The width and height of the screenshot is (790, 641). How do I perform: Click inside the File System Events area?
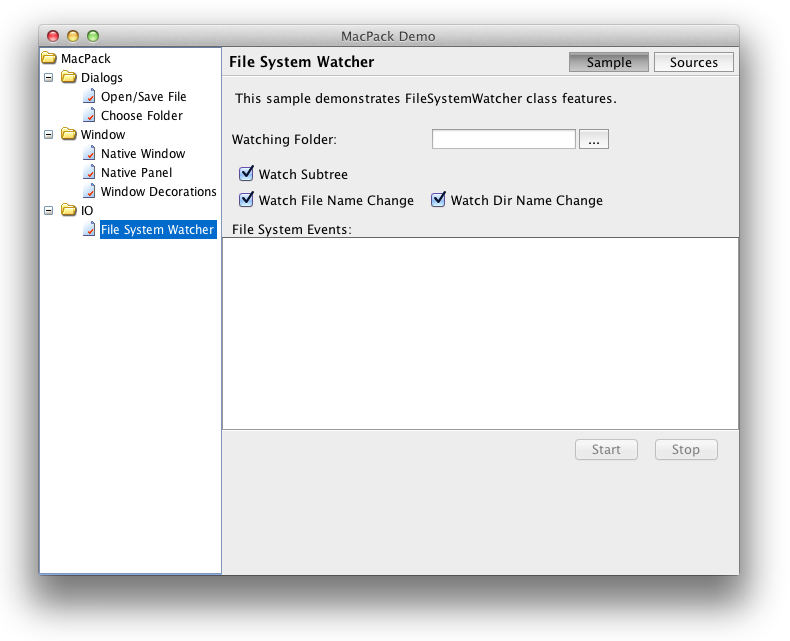click(480, 334)
